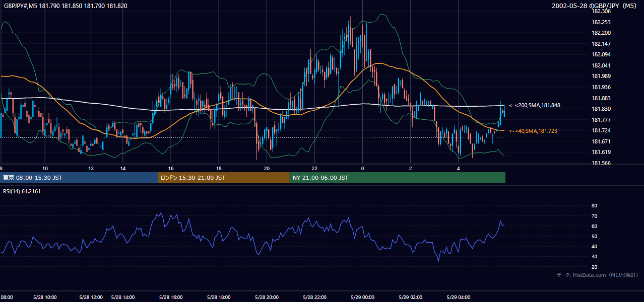644x302 pixels.
Task: Click price axis label 181.724
Action: [x=601, y=130]
